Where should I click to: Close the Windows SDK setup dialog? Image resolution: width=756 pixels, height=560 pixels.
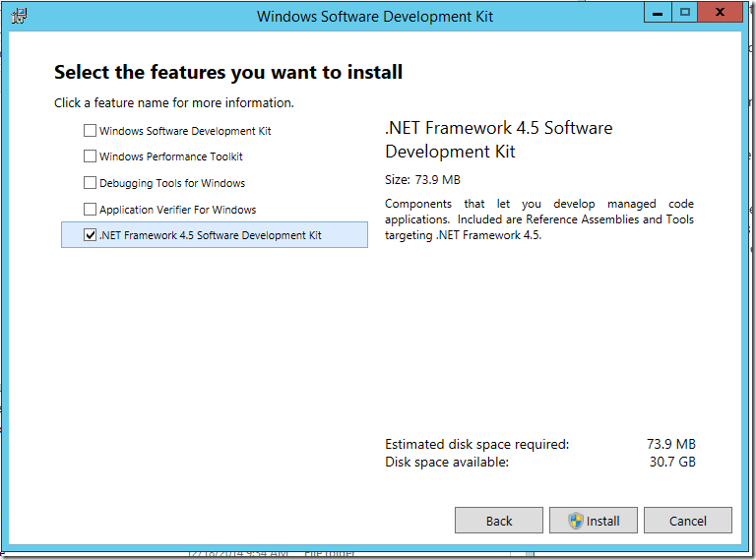tap(723, 13)
